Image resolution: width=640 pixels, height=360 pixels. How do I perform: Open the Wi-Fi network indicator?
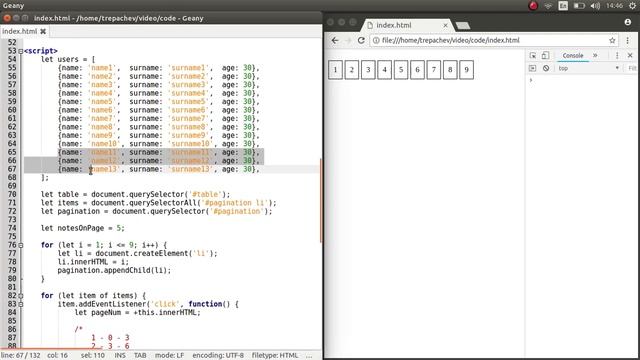tap(548, 6)
